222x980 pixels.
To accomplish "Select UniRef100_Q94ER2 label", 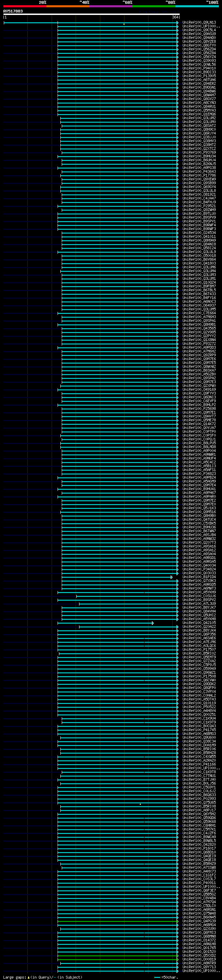I will click(199, 83).
